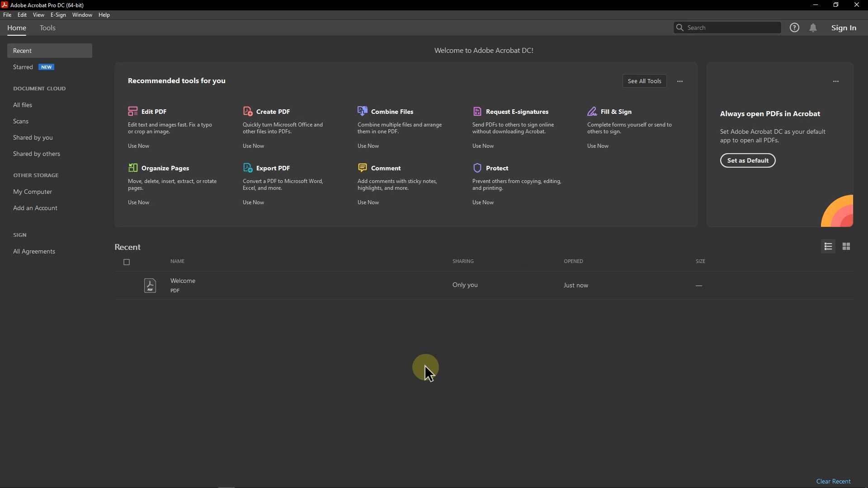Open the notifications bell icon
The image size is (868, 488).
click(x=813, y=28)
